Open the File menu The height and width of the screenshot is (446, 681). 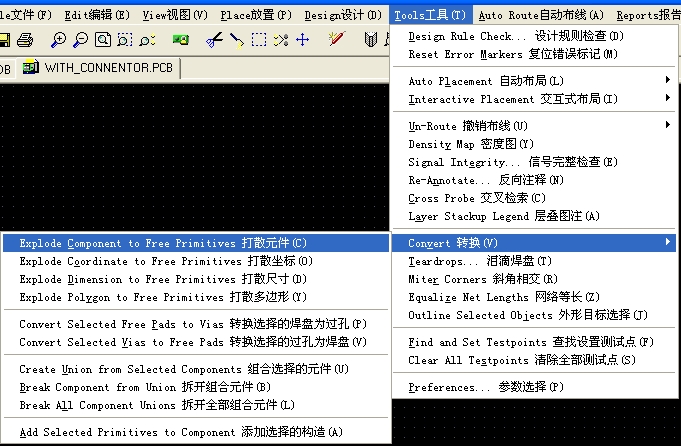pos(26,15)
